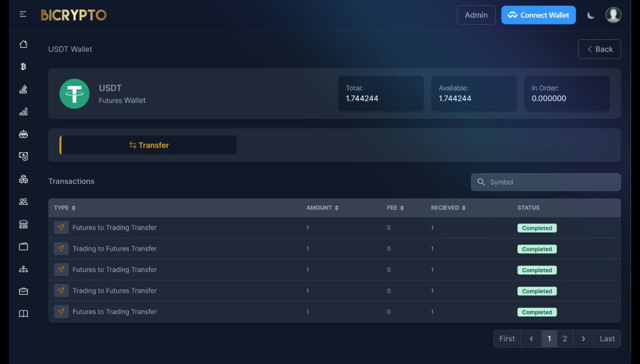Image resolution: width=640 pixels, height=364 pixels.
Task: Switch to page 2 of transactions
Action: tap(564, 338)
